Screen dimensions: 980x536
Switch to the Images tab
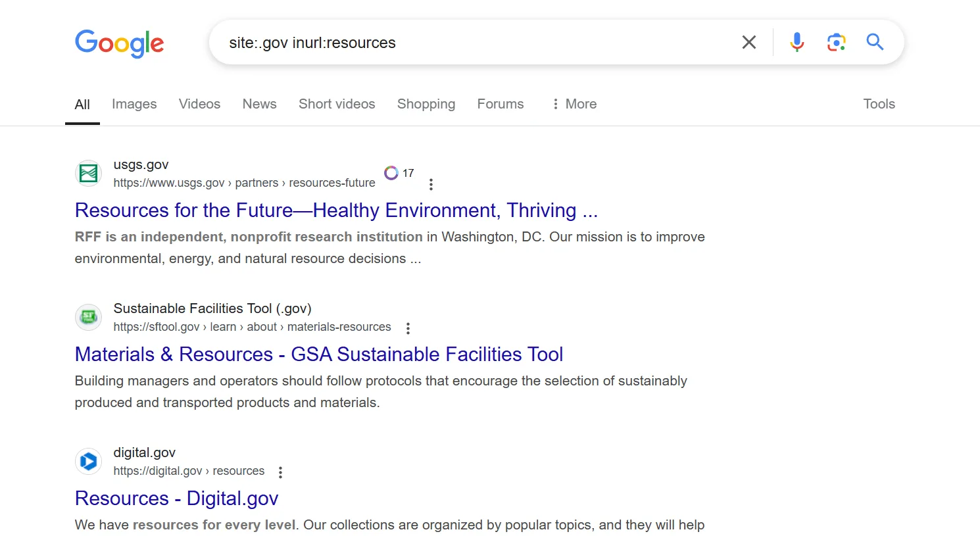134,104
